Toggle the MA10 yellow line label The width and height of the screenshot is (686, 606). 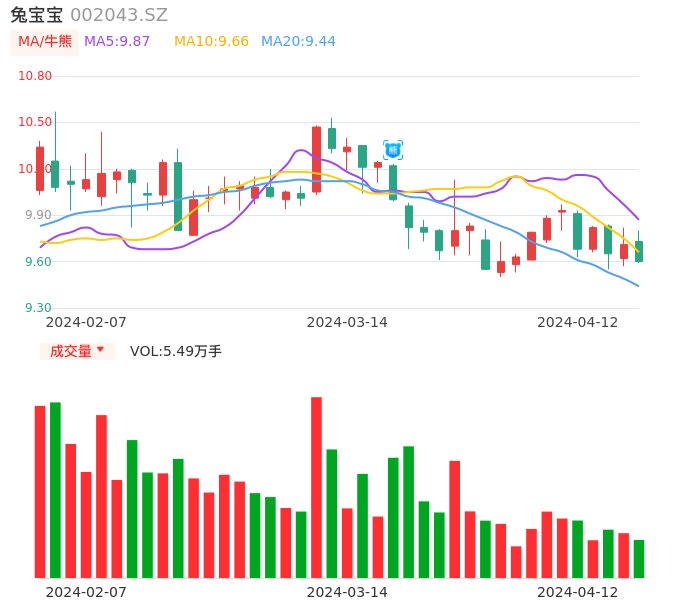(211, 42)
